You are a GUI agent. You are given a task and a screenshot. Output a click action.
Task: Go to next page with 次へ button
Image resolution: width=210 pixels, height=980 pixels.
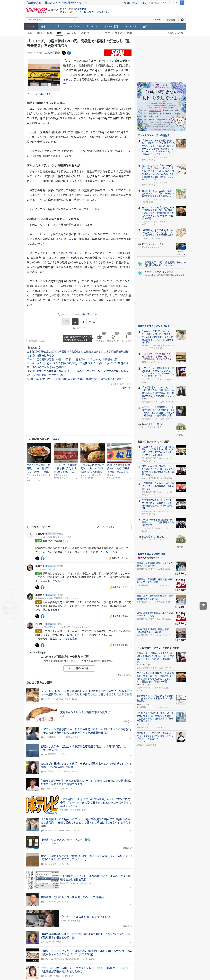[92, 321]
